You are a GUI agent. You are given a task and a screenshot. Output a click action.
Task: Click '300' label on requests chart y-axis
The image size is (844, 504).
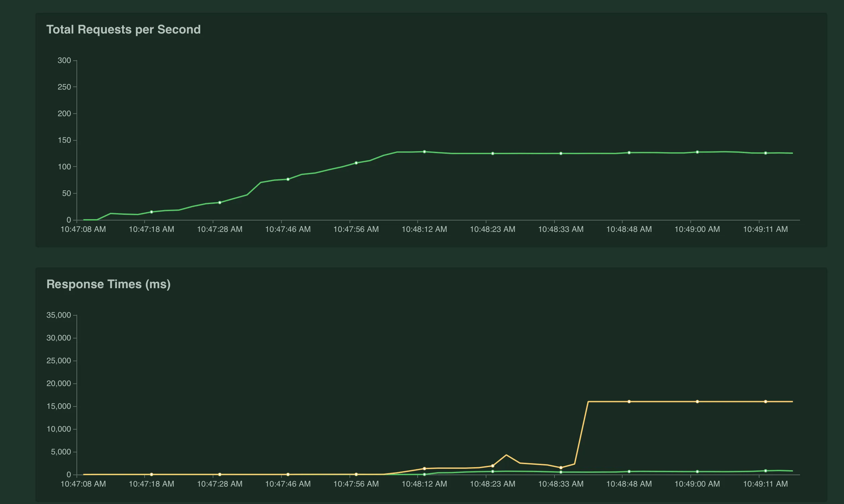64,60
